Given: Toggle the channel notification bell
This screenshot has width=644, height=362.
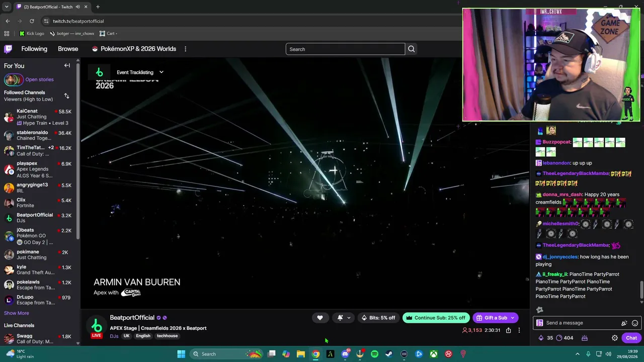Looking at the screenshot, I should point(340,318).
